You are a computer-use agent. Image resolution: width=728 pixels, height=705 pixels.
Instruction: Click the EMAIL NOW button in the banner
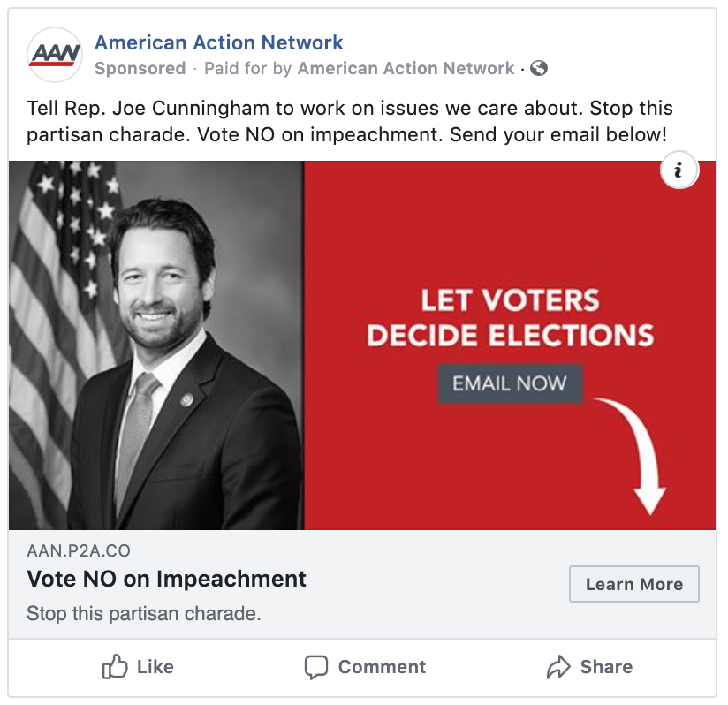coord(510,384)
